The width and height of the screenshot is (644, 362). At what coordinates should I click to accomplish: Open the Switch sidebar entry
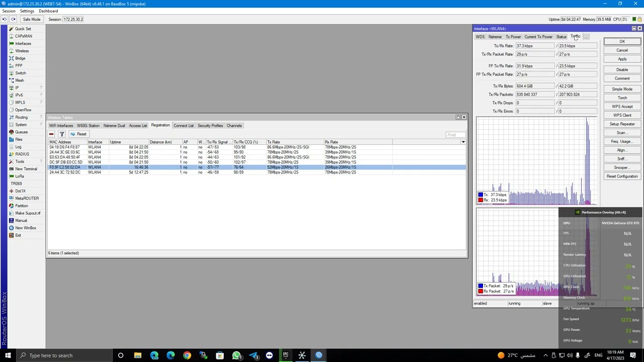point(20,73)
